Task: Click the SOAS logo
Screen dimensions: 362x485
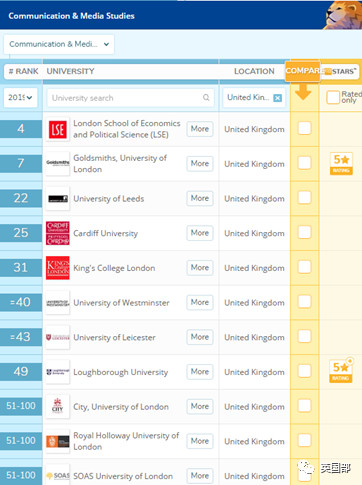Action: tap(58, 475)
